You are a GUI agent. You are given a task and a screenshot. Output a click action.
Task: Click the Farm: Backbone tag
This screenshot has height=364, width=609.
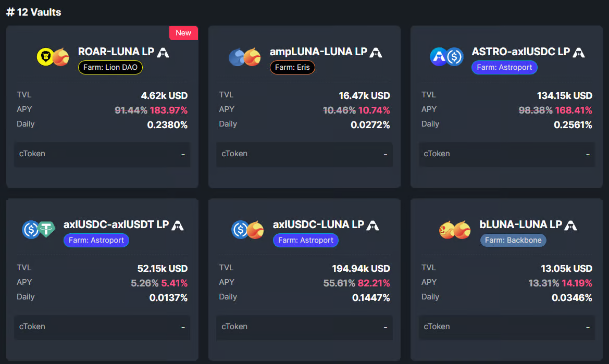(513, 240)
